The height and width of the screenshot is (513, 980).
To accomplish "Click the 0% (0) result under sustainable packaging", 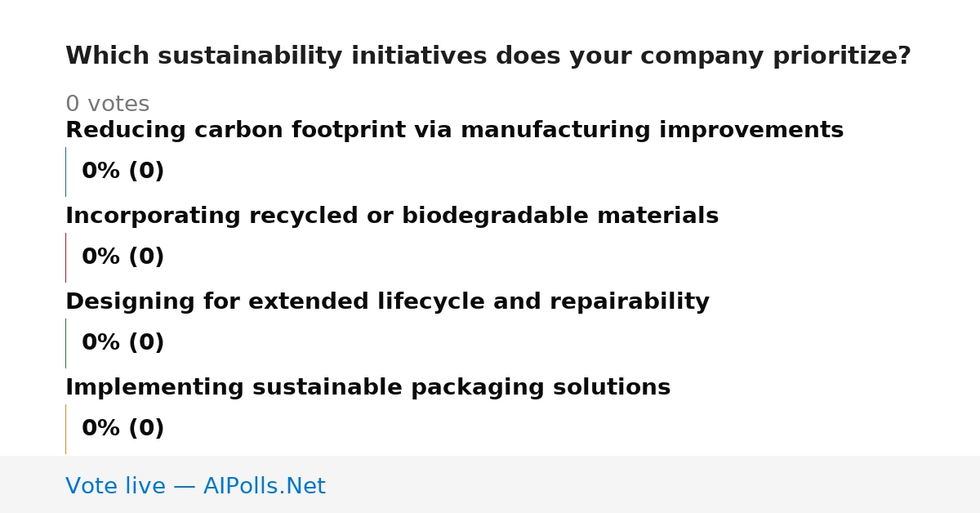I will 122,429.
